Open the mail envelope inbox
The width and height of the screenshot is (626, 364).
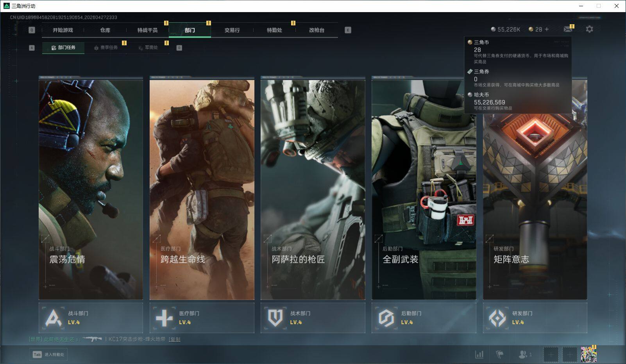point(568,29)
